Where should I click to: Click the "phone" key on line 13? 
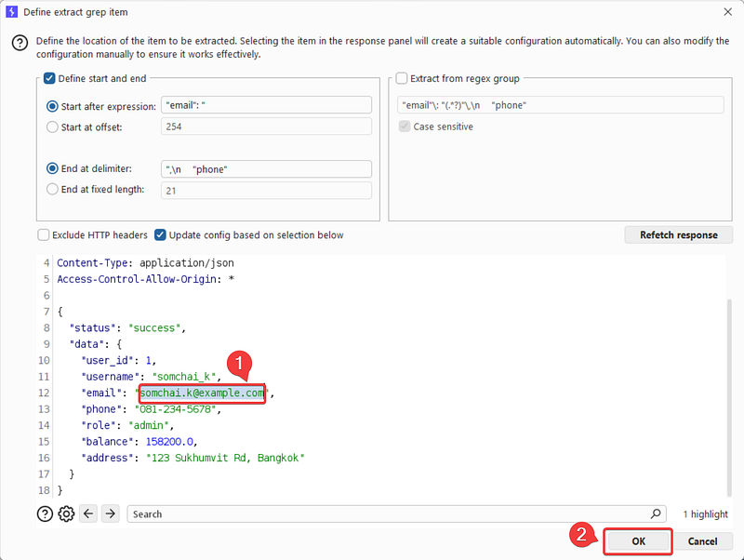(x=101, y=409)
